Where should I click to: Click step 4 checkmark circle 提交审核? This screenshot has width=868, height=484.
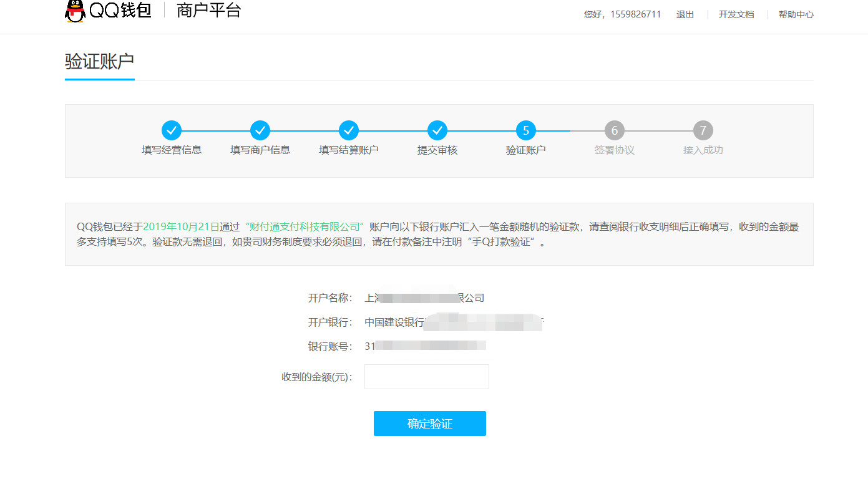pos(437,130)
